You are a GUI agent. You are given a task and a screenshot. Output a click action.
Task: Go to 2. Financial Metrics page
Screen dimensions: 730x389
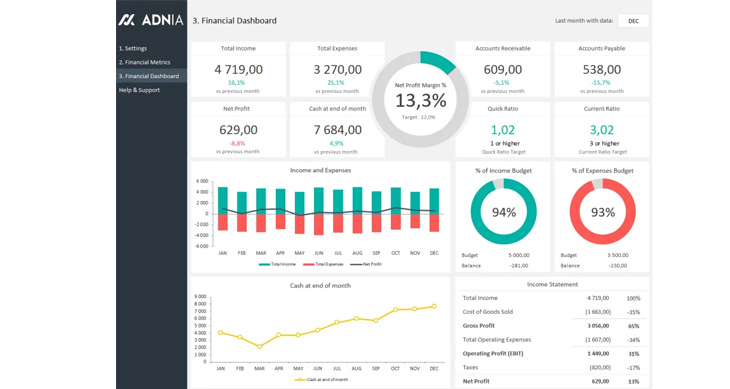tap(144, 62)
